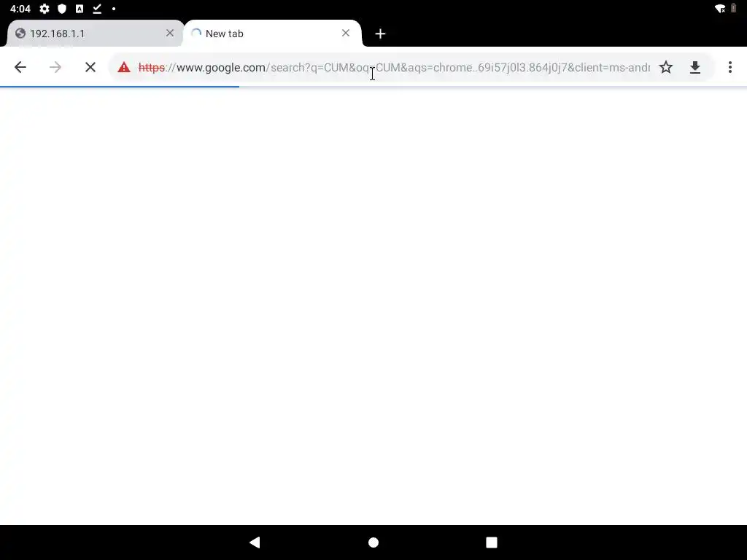Click loading spinner on New tab

click(196, 34)
